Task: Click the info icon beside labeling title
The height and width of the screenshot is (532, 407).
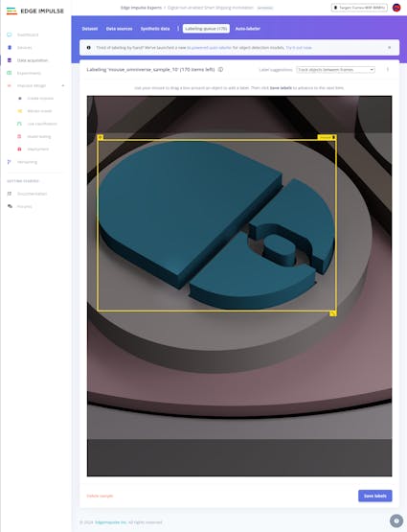Action: [x=220, y=70]
